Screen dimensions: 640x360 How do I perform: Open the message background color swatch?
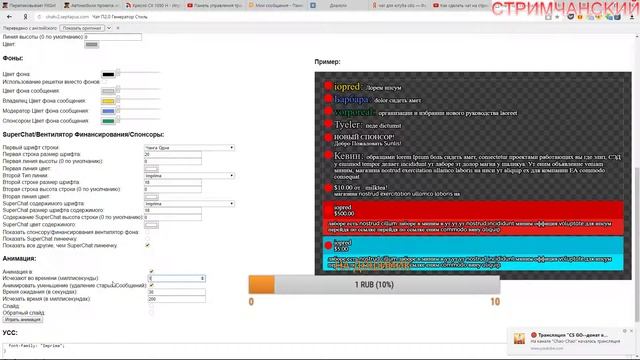pos(108,91)
